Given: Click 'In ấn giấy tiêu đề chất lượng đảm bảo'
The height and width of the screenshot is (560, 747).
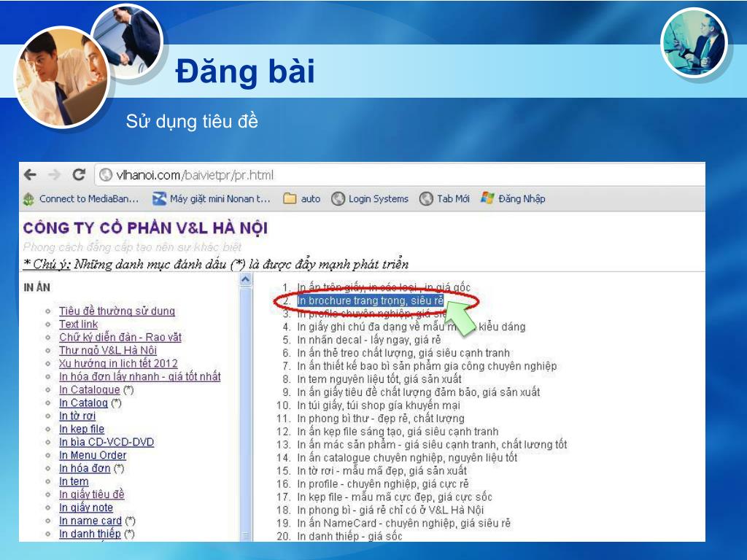Looking at the screenshot, I should tap(418, 392).
